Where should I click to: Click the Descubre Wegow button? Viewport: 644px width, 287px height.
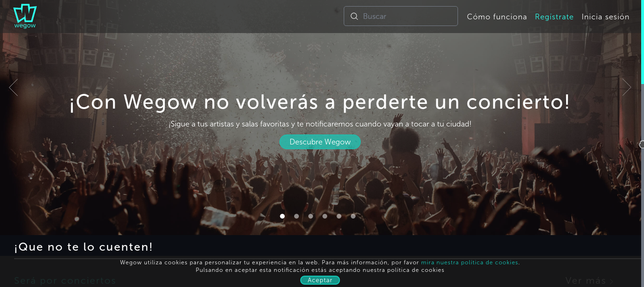(320, 142)
